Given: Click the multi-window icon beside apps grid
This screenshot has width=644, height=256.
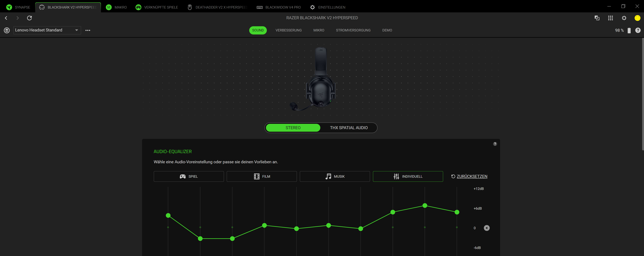Looking at the screenshot, I should (x=597, y=18).
